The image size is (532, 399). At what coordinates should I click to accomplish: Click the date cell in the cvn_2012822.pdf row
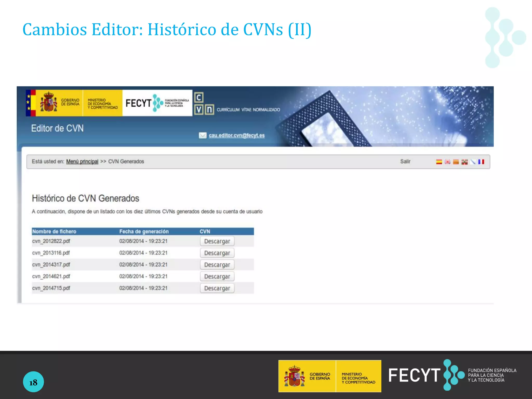click(143, 241)
